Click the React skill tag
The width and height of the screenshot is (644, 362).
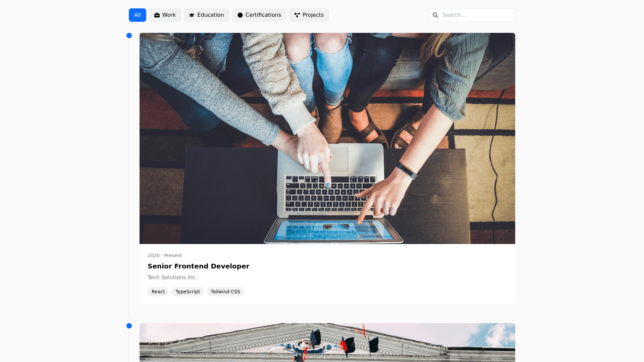158,292
